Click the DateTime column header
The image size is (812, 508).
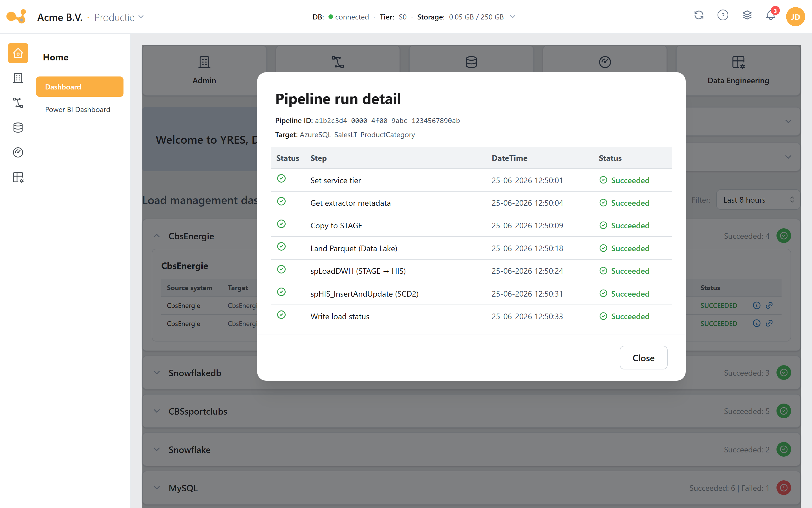509,158
